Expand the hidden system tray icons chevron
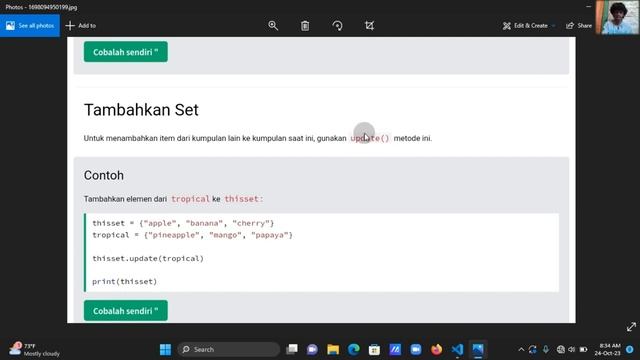640x360 pixels. (x=521, y=349)
